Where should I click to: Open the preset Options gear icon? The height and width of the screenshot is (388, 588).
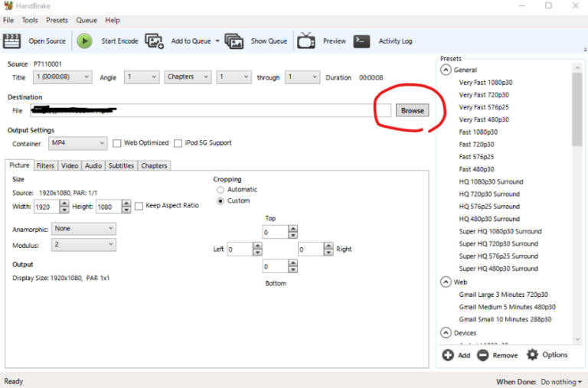point(533,354)
